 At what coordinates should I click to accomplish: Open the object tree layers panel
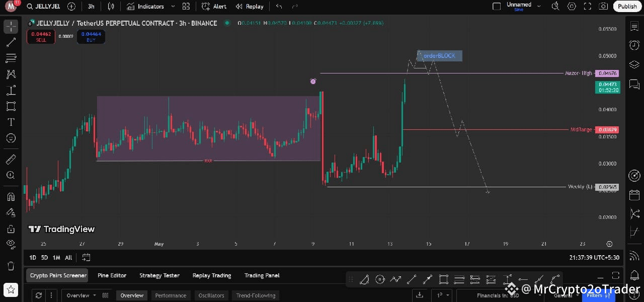click(x=634, y=64)
